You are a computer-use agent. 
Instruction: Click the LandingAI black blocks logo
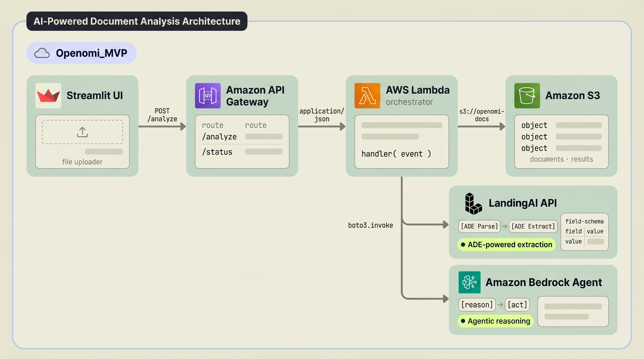(x=473, y=204)
